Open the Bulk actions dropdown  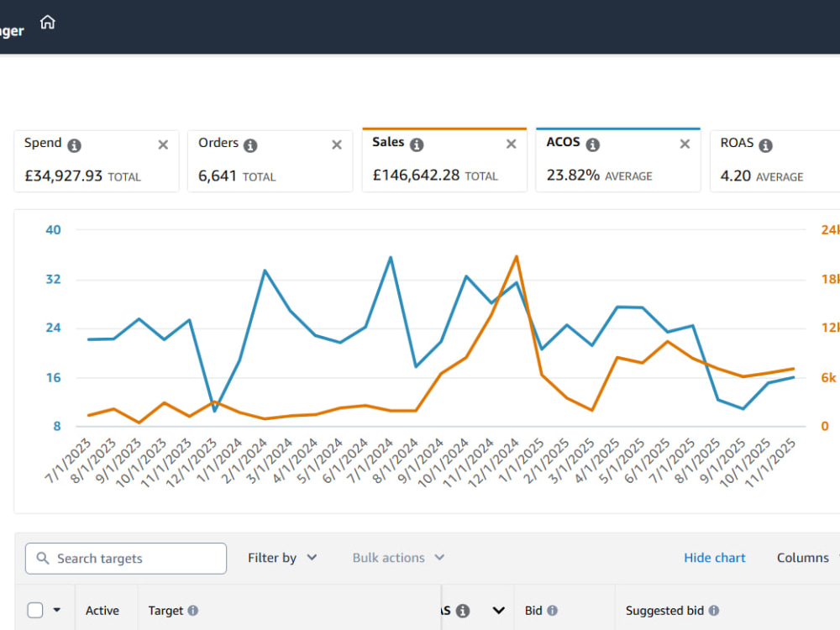pos(398,558)
